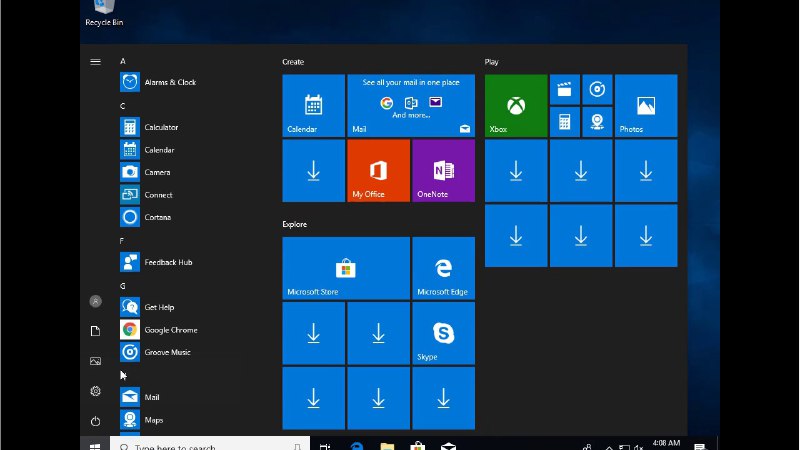This screenshot has width=800, height=450.
Task: Open the user account button in Start
Action: pyautogui.click(x=95, y=302)
